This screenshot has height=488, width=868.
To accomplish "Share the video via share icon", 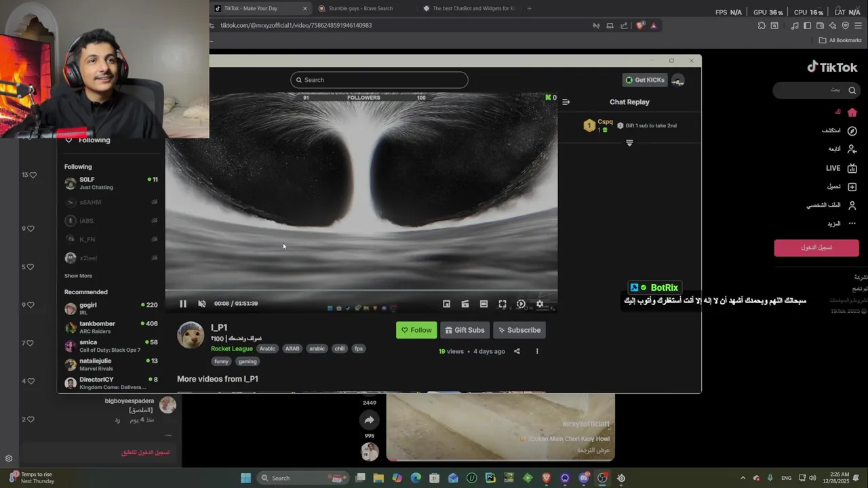I will (x=517, y=351).
